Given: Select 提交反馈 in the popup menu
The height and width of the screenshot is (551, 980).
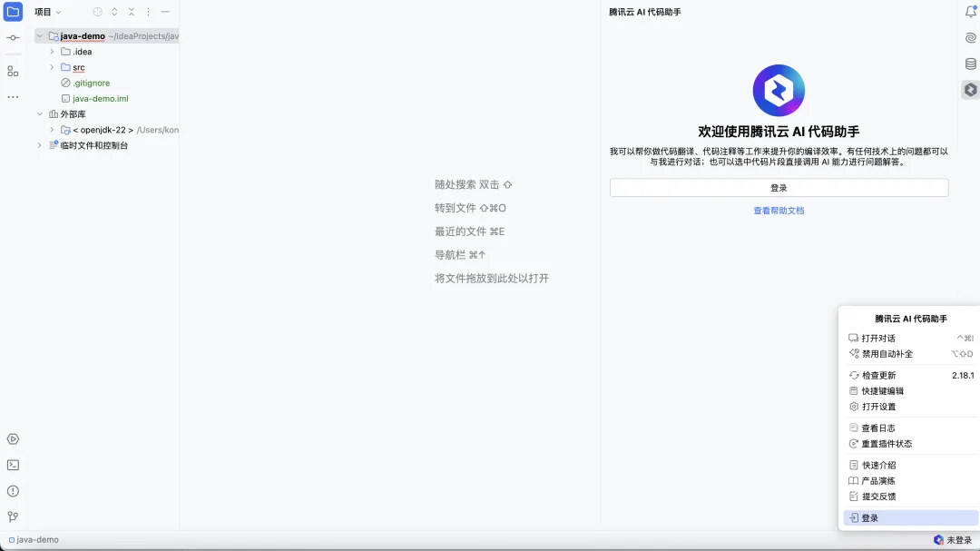Looking at the screenshot, I should pos(911,497).
